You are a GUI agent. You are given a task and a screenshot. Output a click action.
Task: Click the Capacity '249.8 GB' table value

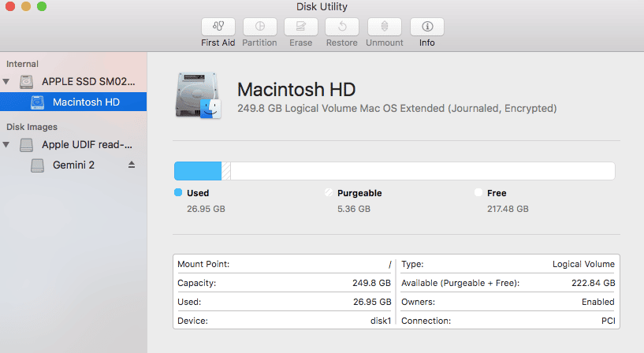pos(372,283)
